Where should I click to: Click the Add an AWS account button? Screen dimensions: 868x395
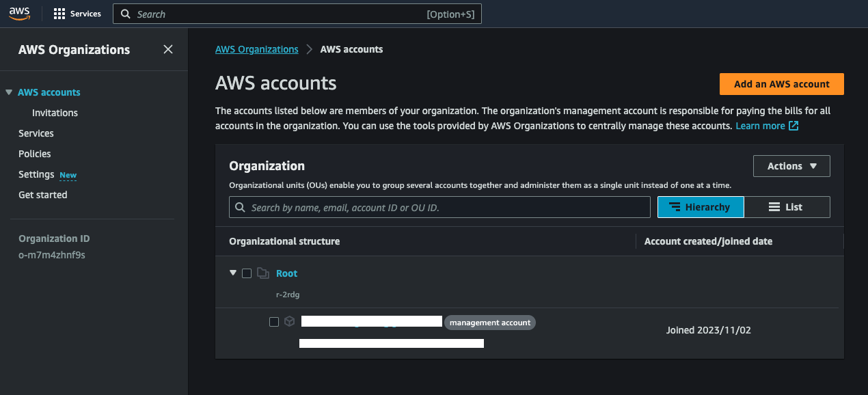pyautogui.click(x=781, y=84)
